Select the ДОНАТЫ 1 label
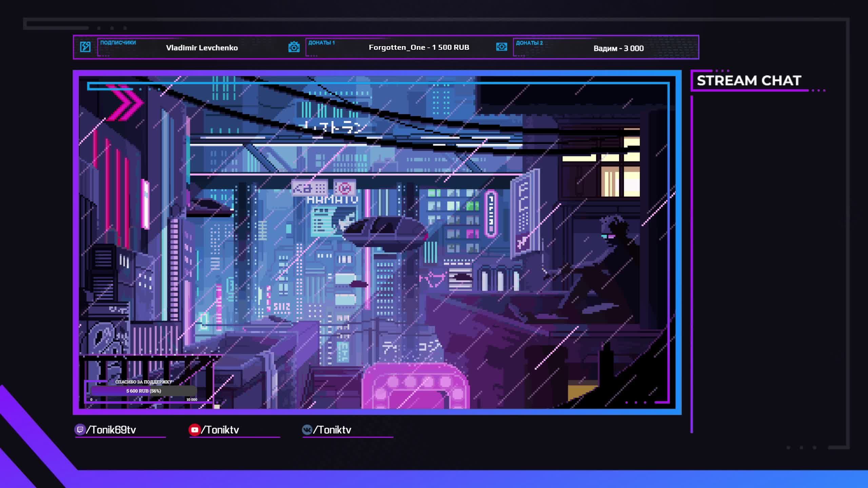The width and height of the screenshot is (868, 488). [x=321, y=43]
